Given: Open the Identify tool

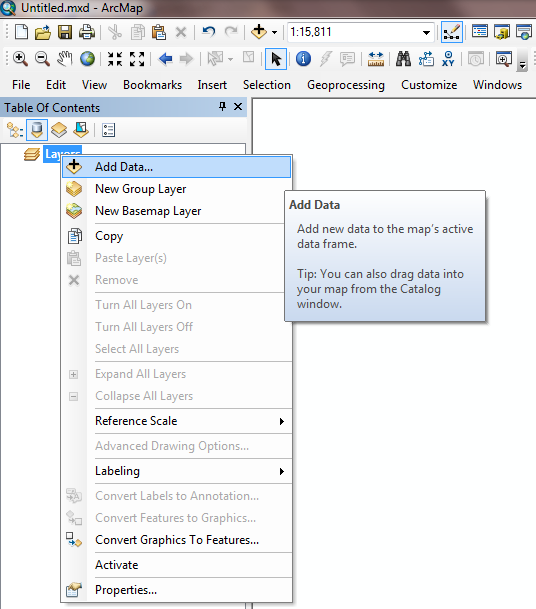Looking at the screenshot, I should coord(303,59).
